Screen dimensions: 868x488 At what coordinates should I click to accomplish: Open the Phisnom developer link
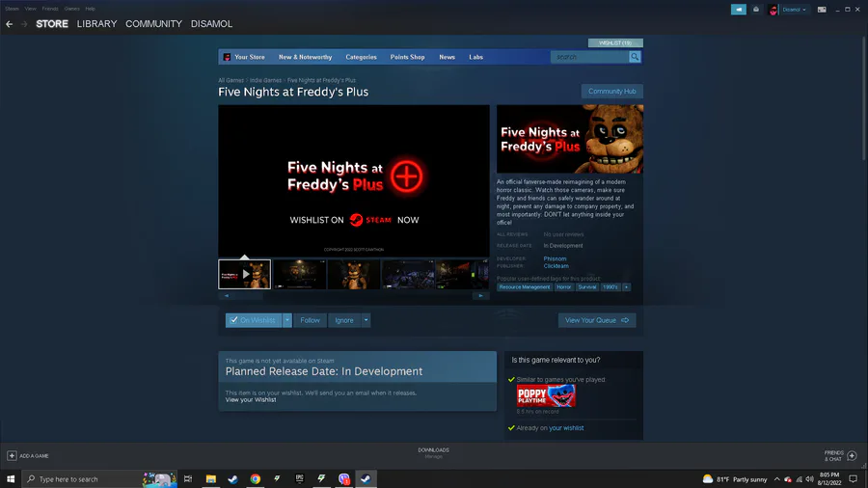(x=555, y=258)
